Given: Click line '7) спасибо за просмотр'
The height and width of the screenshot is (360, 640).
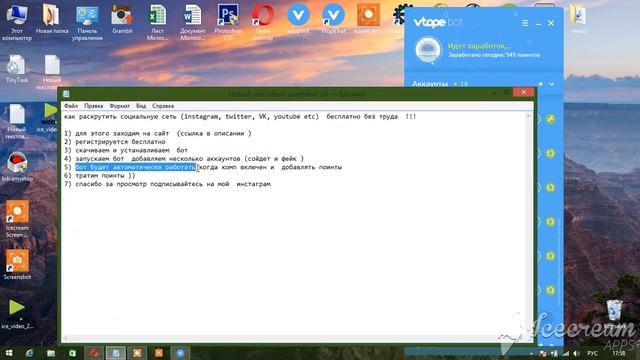Looking at the screenshot, I should [106, 184].
